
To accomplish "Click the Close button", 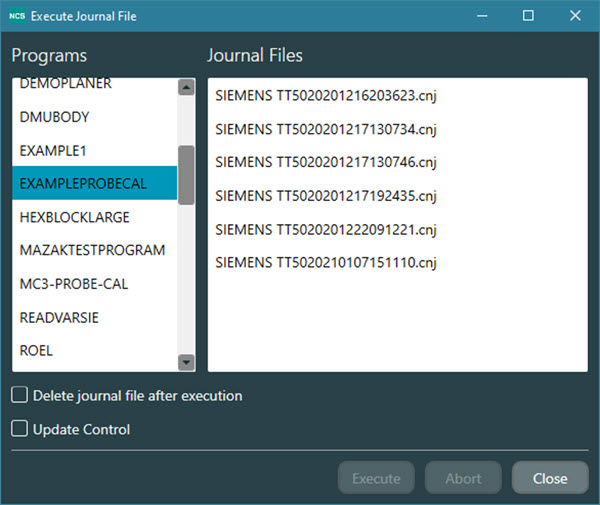I will click(550, 478).
